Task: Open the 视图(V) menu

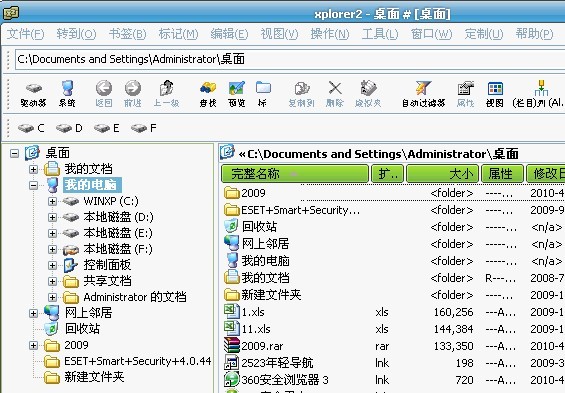Action: click(279, 34)
